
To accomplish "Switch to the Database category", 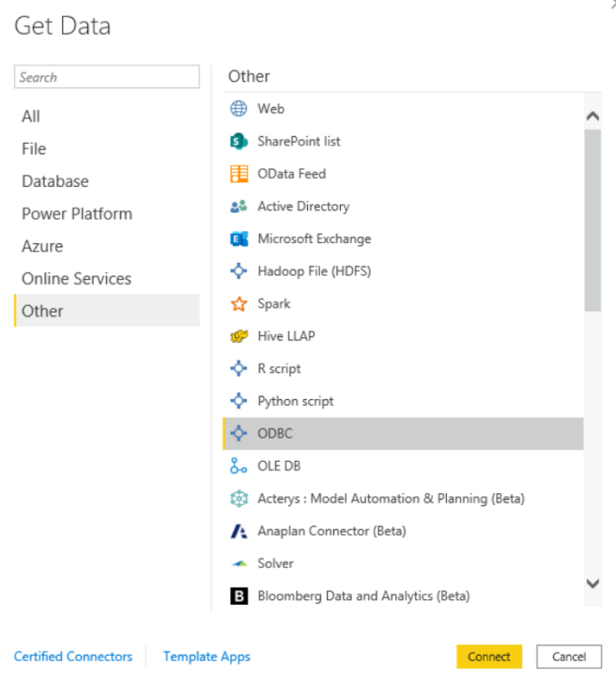I will pyautogui.click(x=55, y=181).
